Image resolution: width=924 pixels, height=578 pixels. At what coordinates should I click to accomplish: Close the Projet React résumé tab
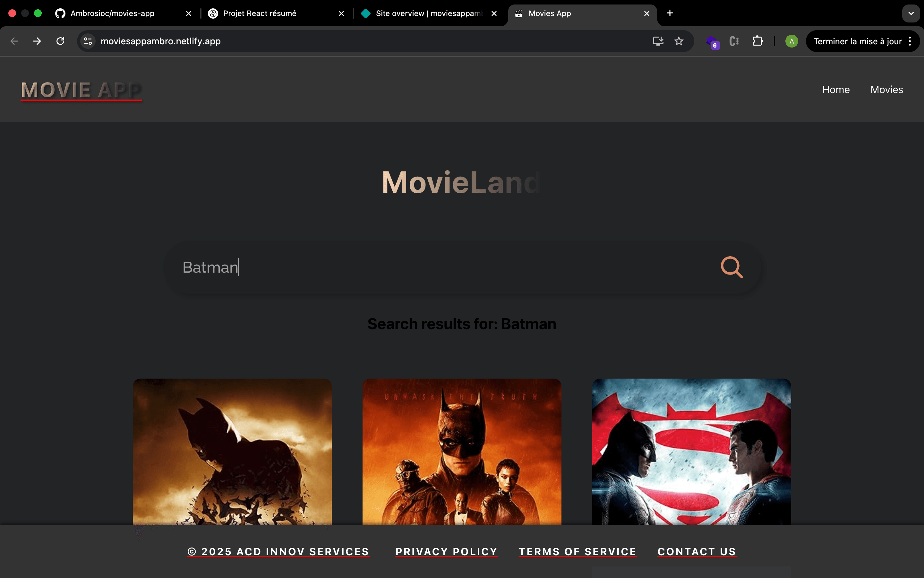click(341, 13)
